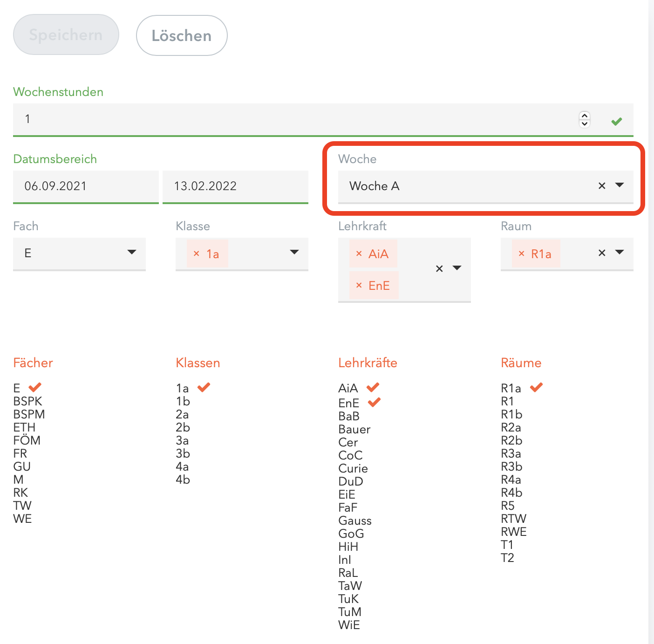Screen dimensions: 654x644
Task: Open the Fach dropdown
Action: tap(132, 253)
